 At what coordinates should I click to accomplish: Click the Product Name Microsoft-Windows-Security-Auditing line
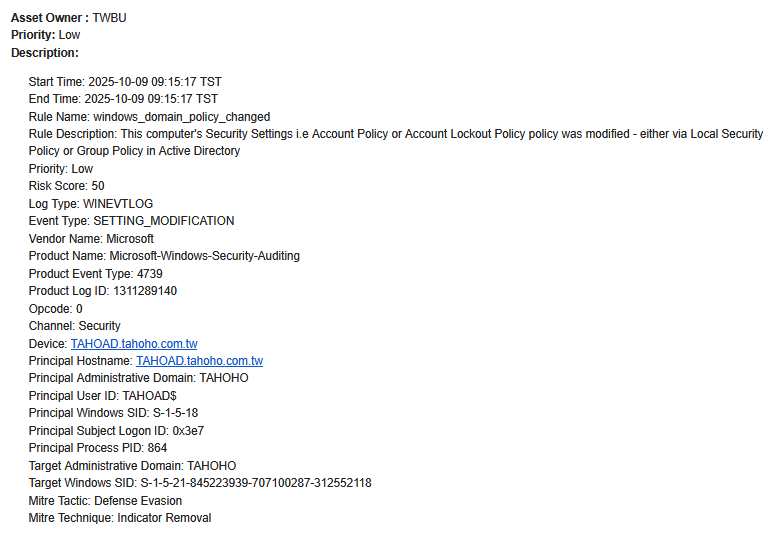[x=164, y=256]
